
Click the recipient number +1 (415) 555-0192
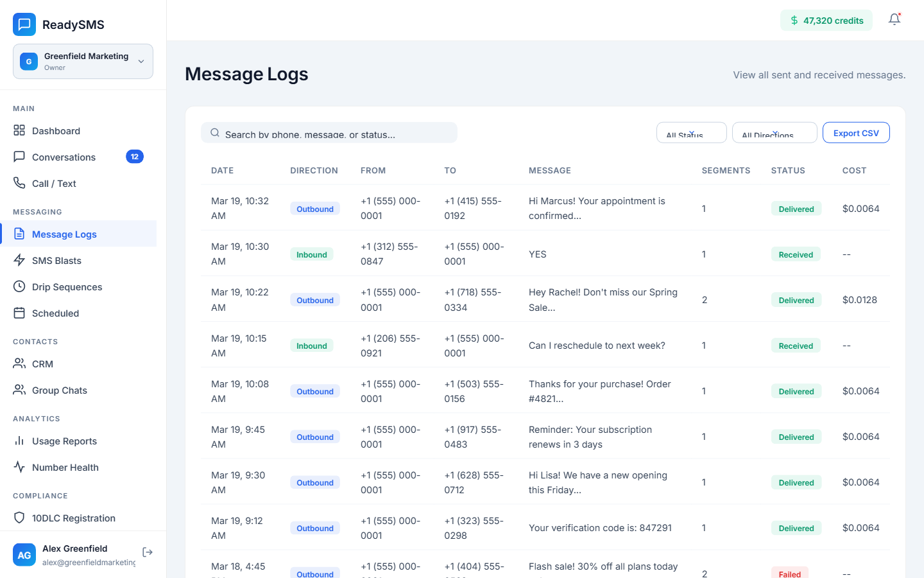[473, 208]
